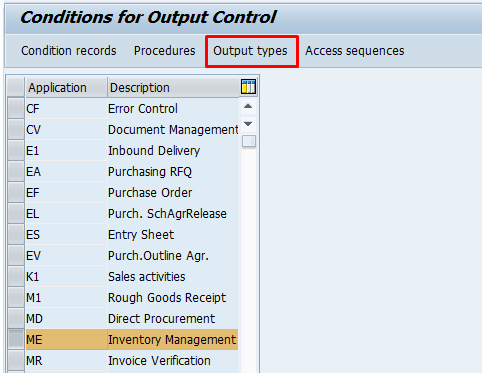Select row selector for CF Error Control

[x=16, y=108]
